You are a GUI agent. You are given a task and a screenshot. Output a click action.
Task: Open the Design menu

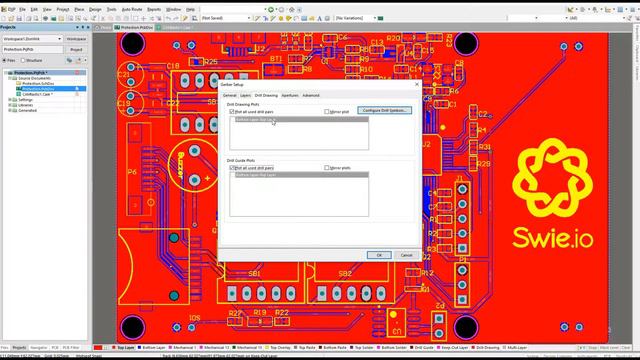tap(95, 9)
